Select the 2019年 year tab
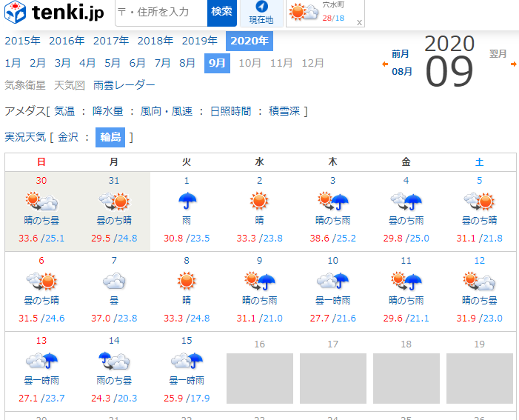Image resolution: width=519 pixels, height=420 pixels. pos(199,41)
